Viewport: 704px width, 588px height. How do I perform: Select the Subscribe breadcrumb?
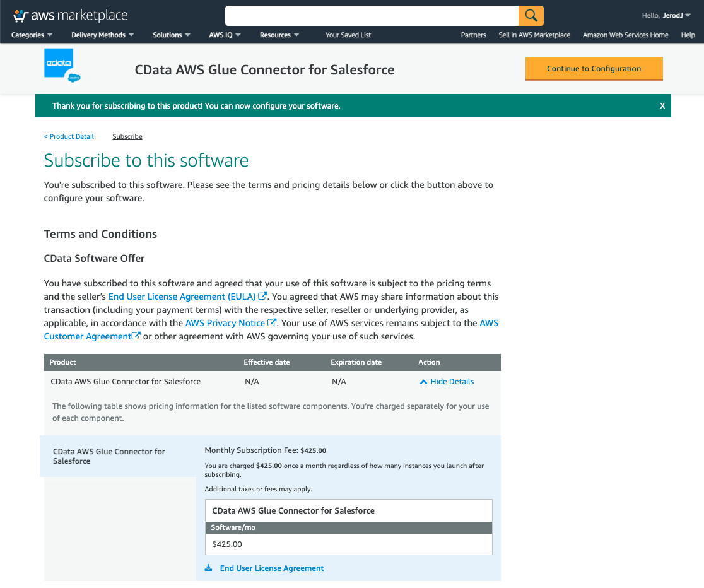click(127, 136)
